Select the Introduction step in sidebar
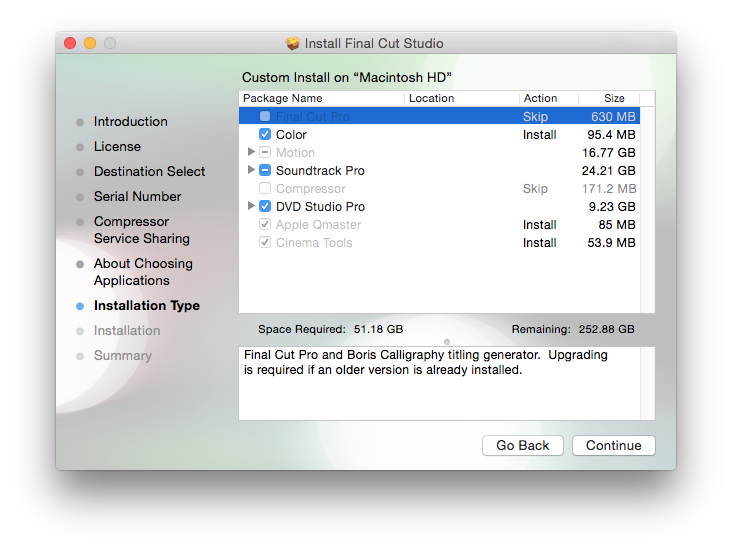The height and width of the screenshot is (550, 732). 130,121
